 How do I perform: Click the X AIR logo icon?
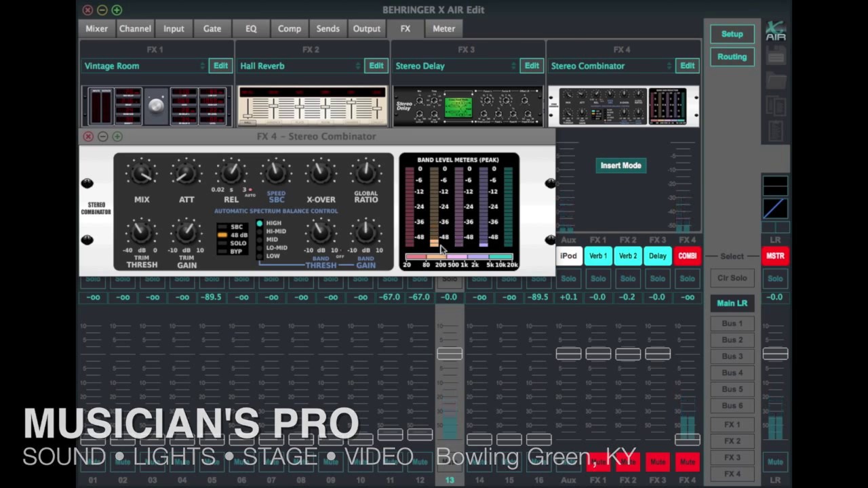(776, 32)
